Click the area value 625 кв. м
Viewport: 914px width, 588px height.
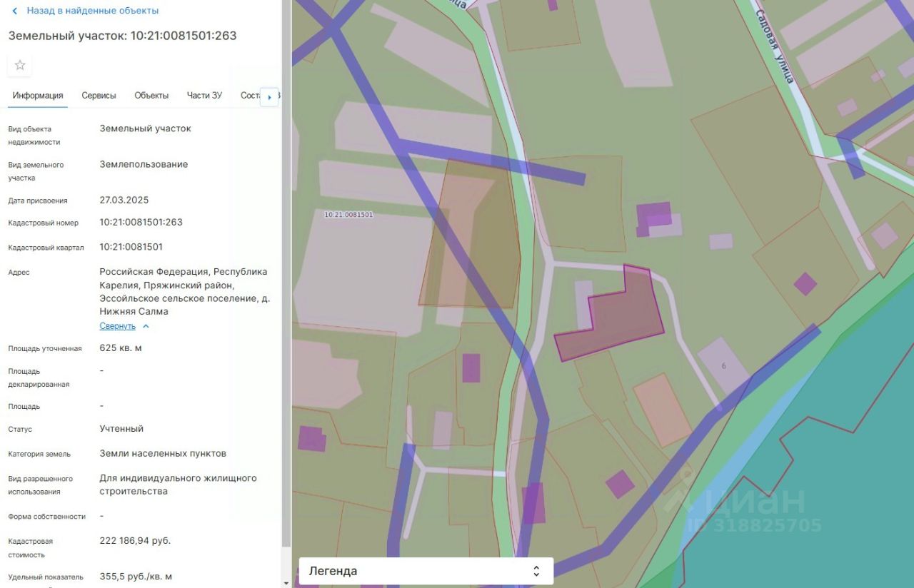click(121, 348)
